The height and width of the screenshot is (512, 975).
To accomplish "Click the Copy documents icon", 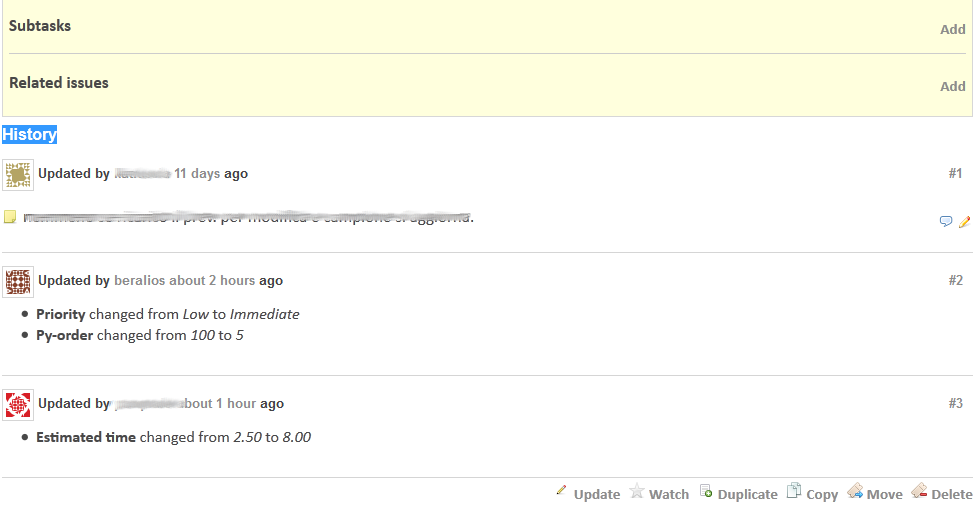I will (x=794, y=491).
